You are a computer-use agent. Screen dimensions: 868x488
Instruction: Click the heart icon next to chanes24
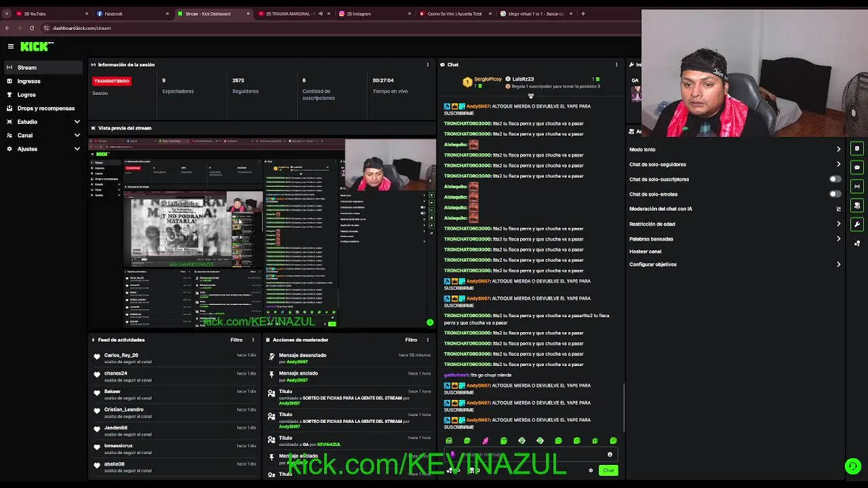97,375
